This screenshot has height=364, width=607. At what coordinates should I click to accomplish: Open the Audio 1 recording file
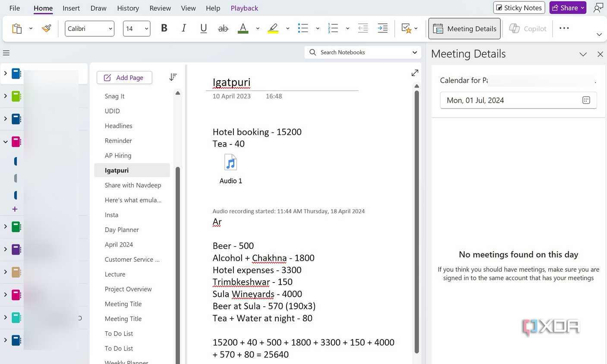pyautogui.click(x=231, y=169)
